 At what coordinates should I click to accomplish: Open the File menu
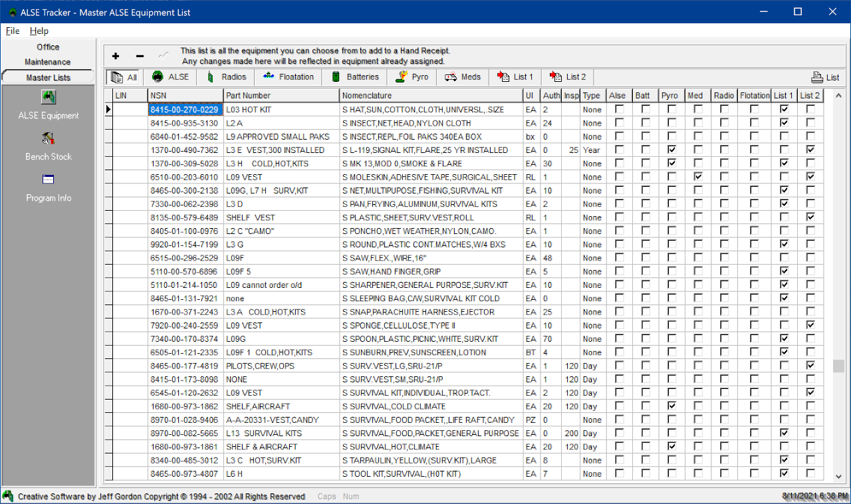[13, 31]
